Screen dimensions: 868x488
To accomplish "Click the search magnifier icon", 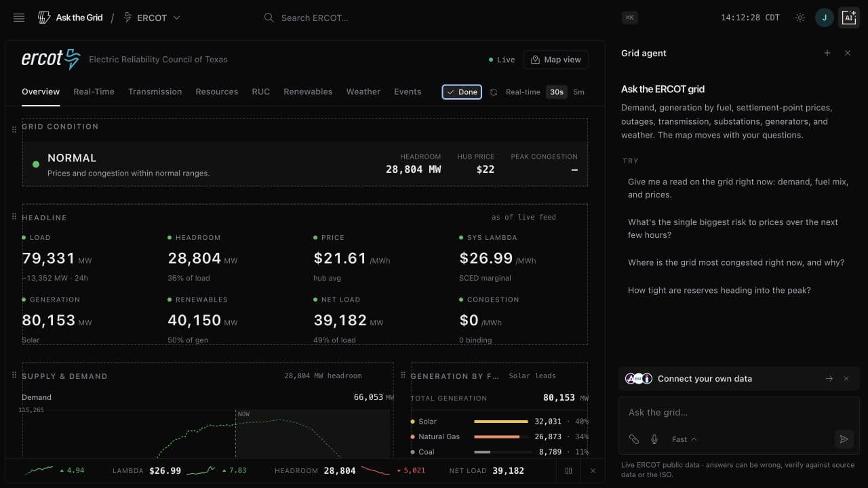I will 269,18.
